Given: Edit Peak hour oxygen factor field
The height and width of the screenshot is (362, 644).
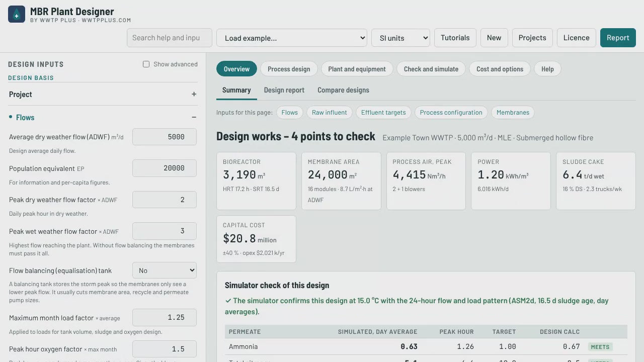Looking at the screenshot, I should [x=165, y=349].
